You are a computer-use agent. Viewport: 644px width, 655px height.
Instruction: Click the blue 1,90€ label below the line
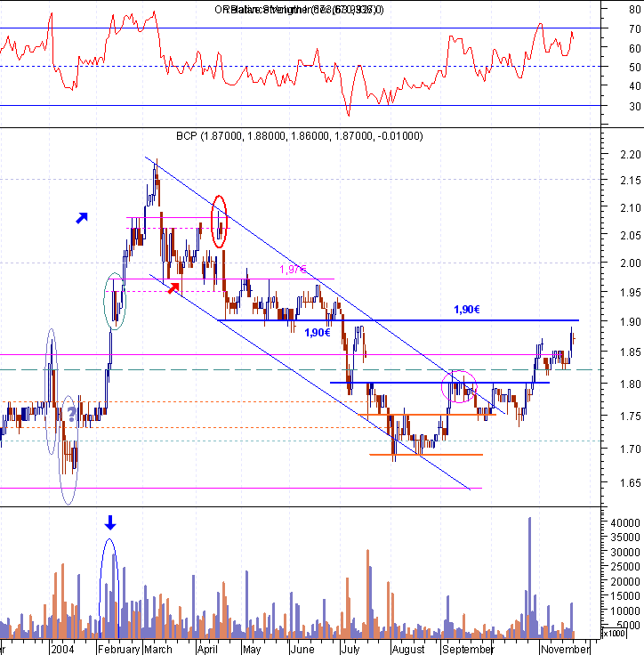pos(318,333)
